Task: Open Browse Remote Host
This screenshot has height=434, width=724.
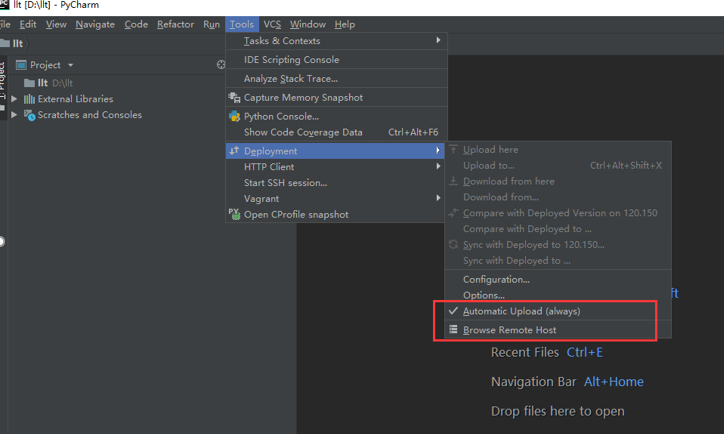Action: pyautogui.click(x=558, y=330)
